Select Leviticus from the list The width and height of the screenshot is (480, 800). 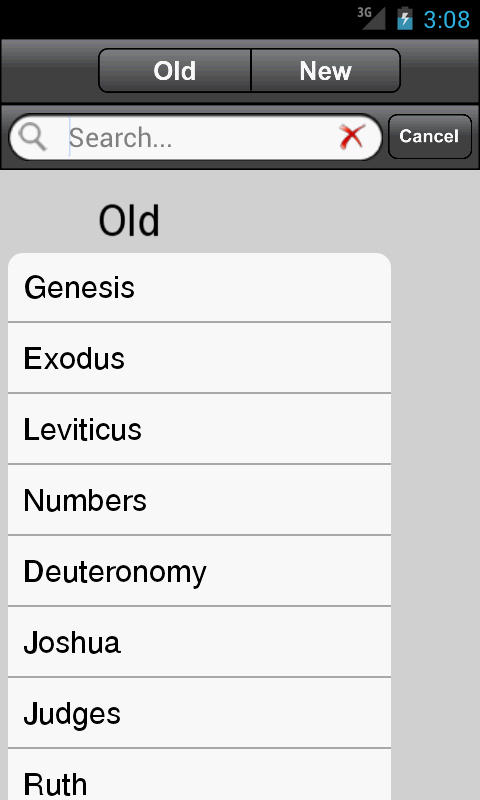199,429
